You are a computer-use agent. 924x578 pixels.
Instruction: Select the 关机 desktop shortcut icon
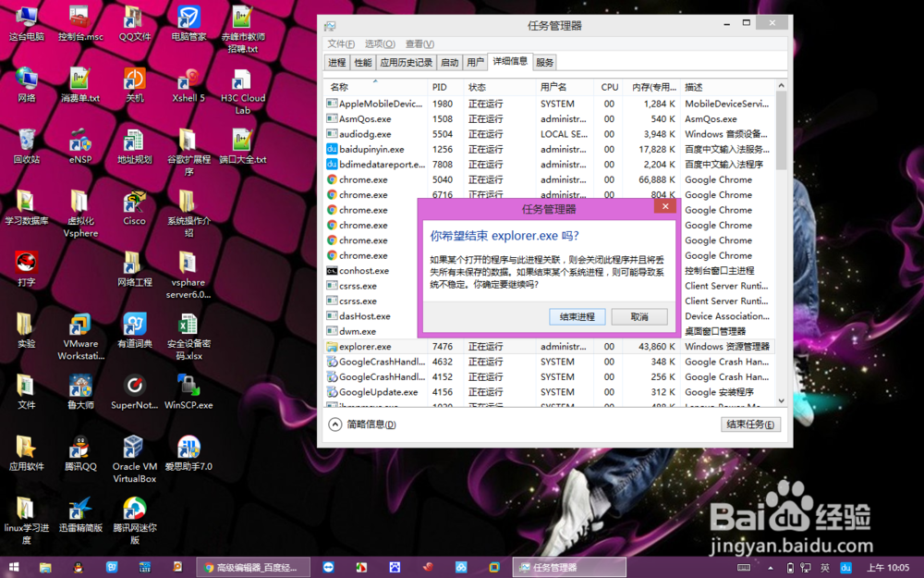pyautogui.click(x=134, y=85)
